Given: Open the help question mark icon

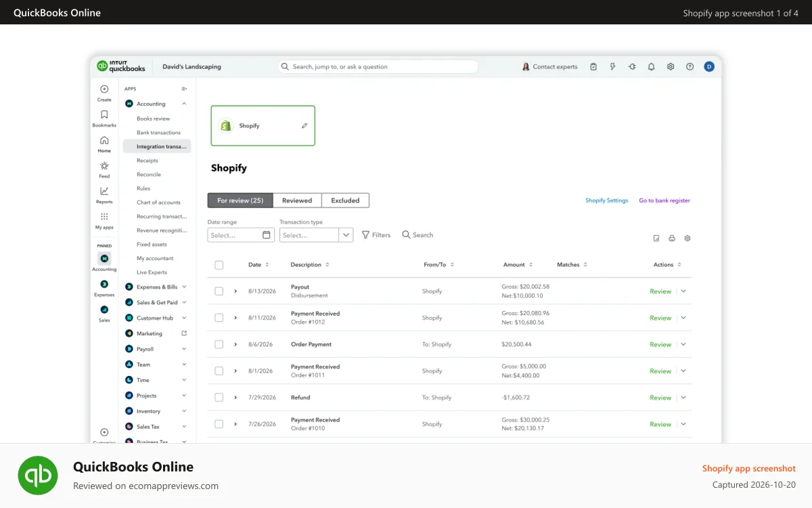Looking at the screenshot, I should click(690, 66).
